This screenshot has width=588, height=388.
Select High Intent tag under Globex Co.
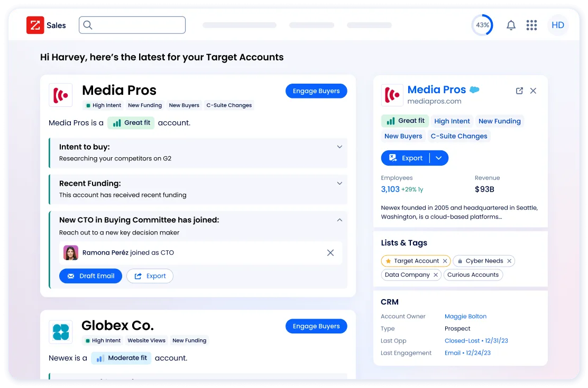click(x=103, y=340)
